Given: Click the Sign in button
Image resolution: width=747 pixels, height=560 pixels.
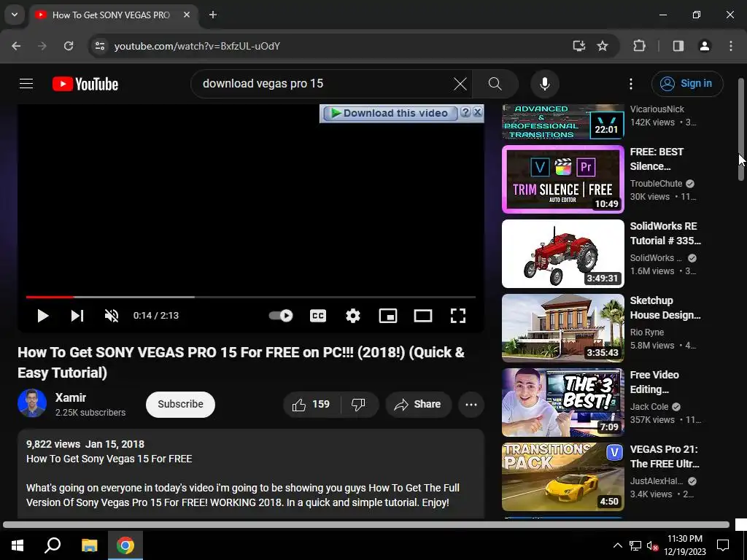Looking at the screenshot, I should 687,84.
